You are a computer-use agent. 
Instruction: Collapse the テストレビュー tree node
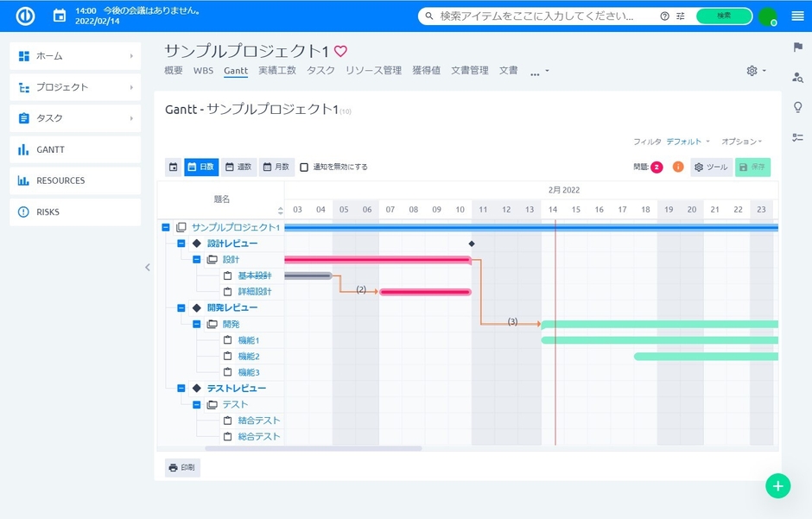(x=181, y=388)
